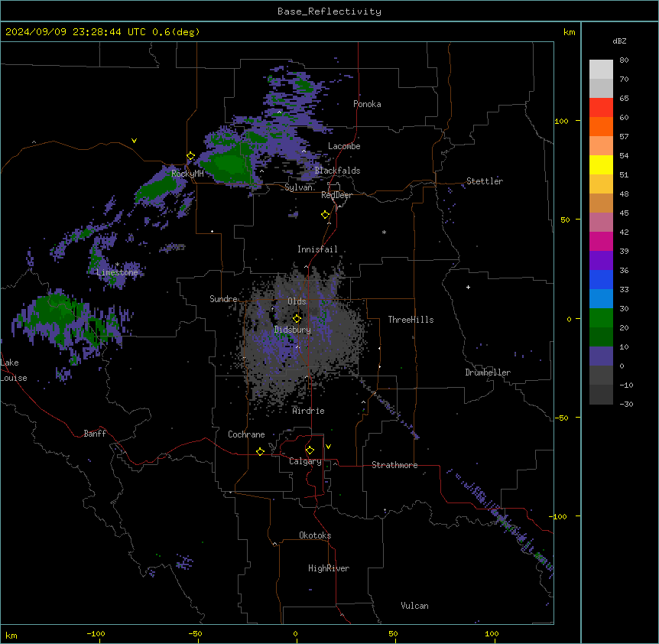The width and height of the screenshot is (659, 644).
Task: Click the dBZ legend heading
Action: [x=619, y=41]
